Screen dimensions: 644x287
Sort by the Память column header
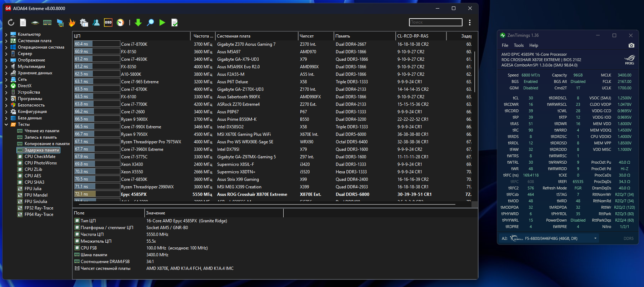365,36
